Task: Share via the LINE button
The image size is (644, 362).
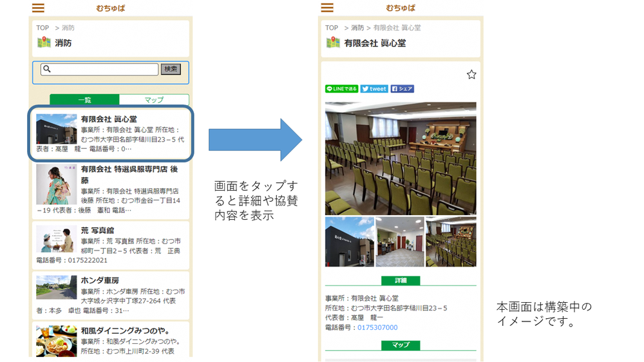Action: pos(341,89)
